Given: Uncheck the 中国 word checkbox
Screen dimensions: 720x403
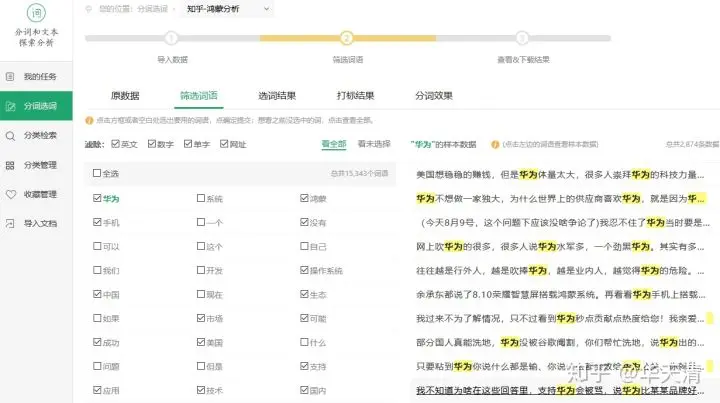Looking at the screenshot, I should 97,294.
